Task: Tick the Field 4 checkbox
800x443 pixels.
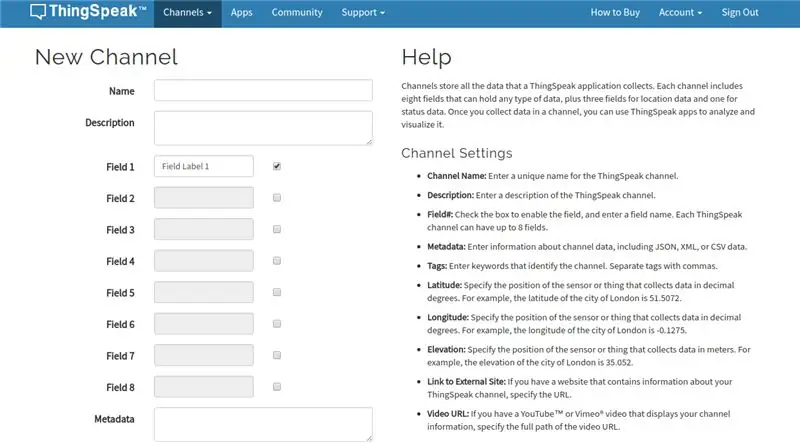Action: [277, 261]
